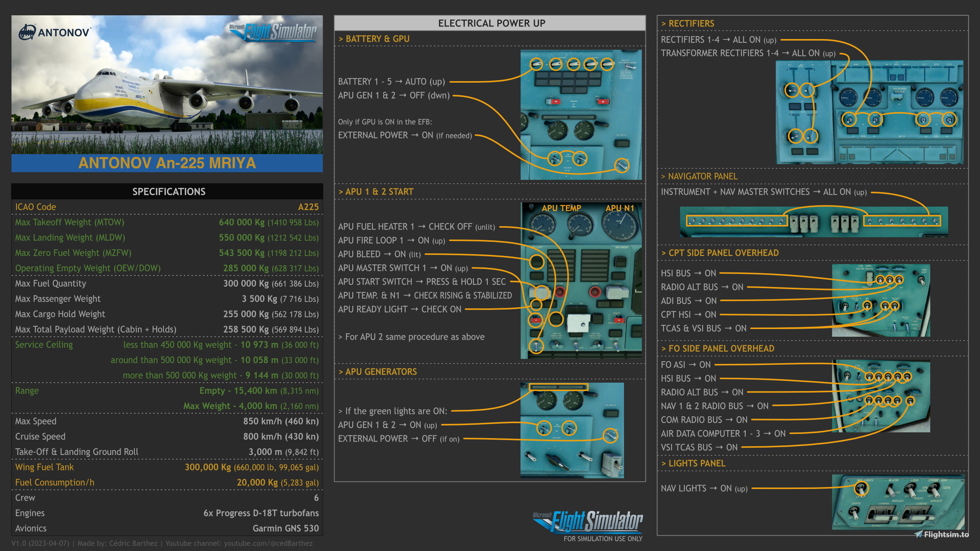Viewport: 980px width, 551px height.
Task: Click the APU N1 gauge label
Action: [620, 208]
